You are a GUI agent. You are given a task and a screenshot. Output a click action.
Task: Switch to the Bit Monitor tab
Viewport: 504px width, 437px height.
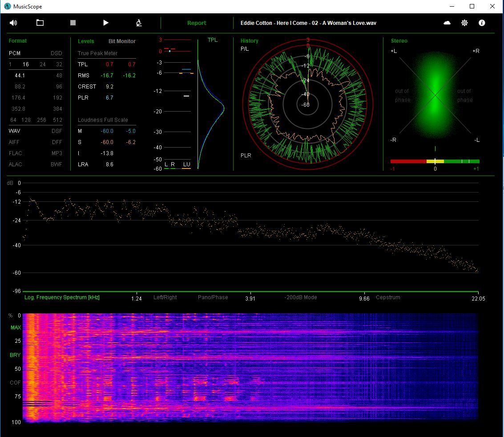tap(122, 41)
